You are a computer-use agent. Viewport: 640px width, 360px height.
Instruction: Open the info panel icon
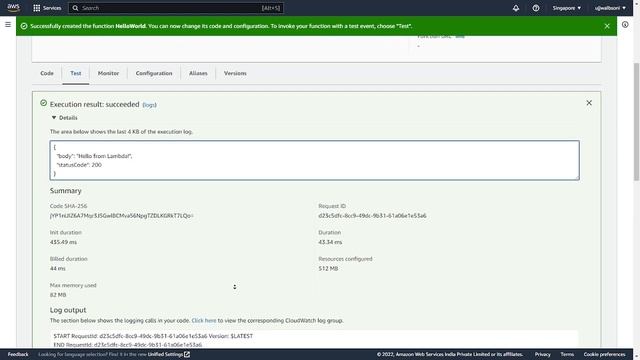[x=625, y=24]
